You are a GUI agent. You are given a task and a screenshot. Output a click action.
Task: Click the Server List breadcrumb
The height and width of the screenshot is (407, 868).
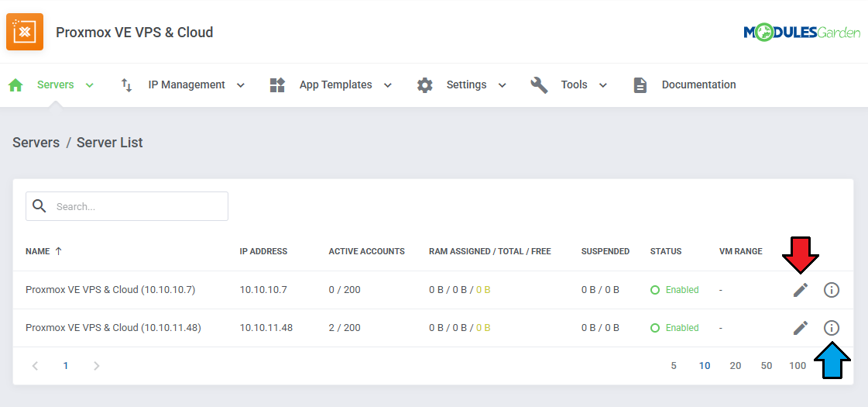[110, 143]
